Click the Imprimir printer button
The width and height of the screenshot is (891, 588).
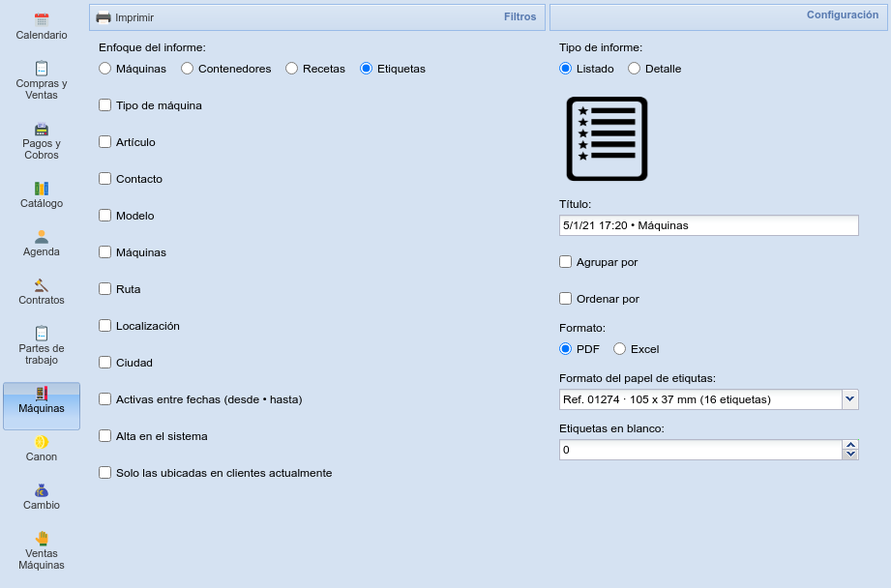tap(125, 17)
